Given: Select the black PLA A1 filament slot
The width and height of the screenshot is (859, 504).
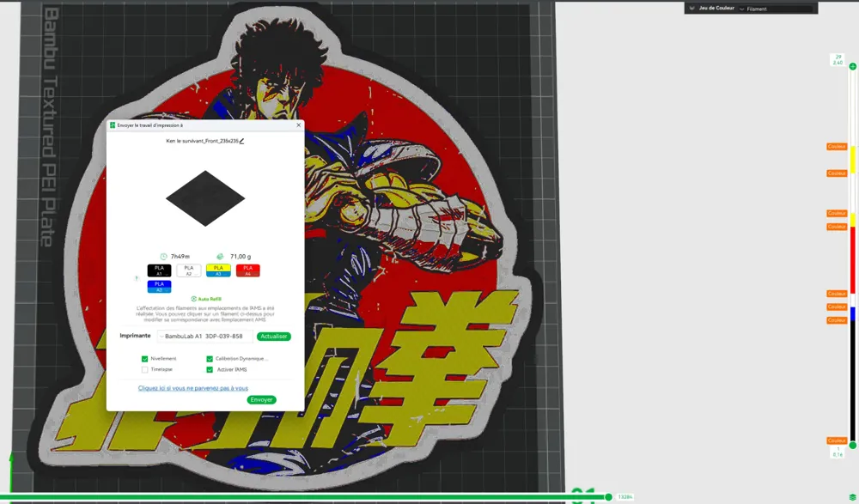Looking at the screenshot, I should click(x=160, y=270).
